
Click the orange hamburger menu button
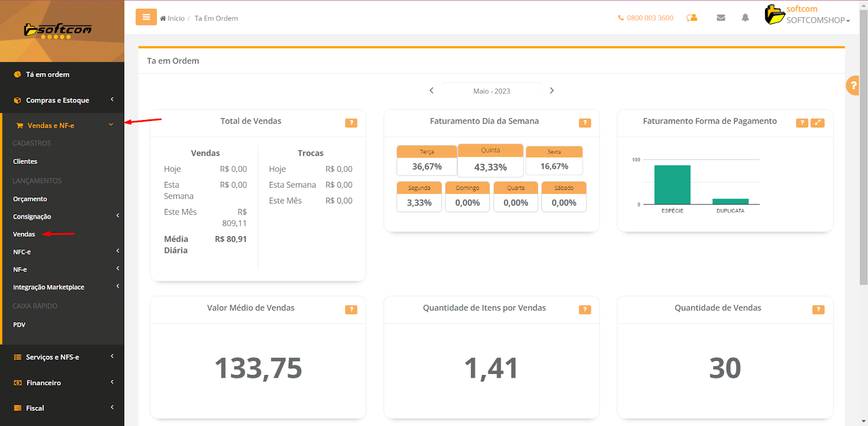pos(146,17)
